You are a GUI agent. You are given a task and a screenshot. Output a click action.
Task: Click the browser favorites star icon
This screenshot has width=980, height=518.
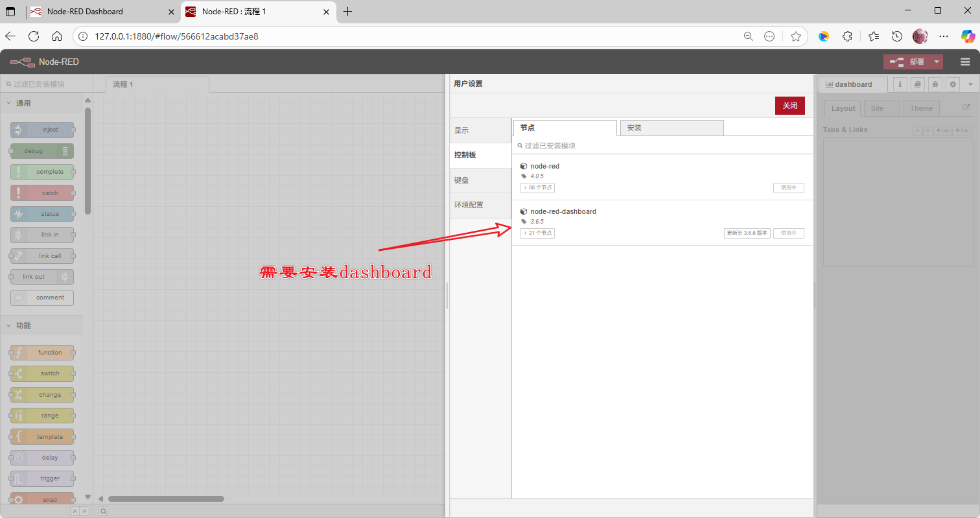tap(796, 36)
